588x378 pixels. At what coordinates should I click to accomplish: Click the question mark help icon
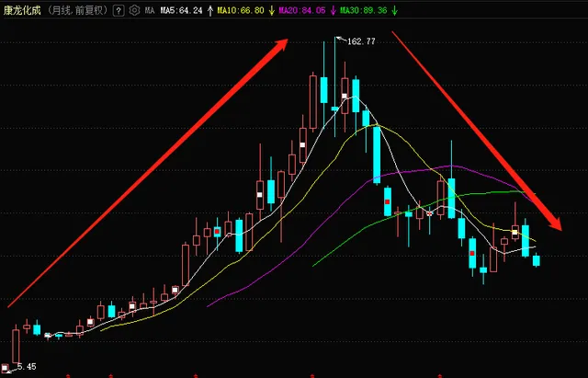[119, 10]
